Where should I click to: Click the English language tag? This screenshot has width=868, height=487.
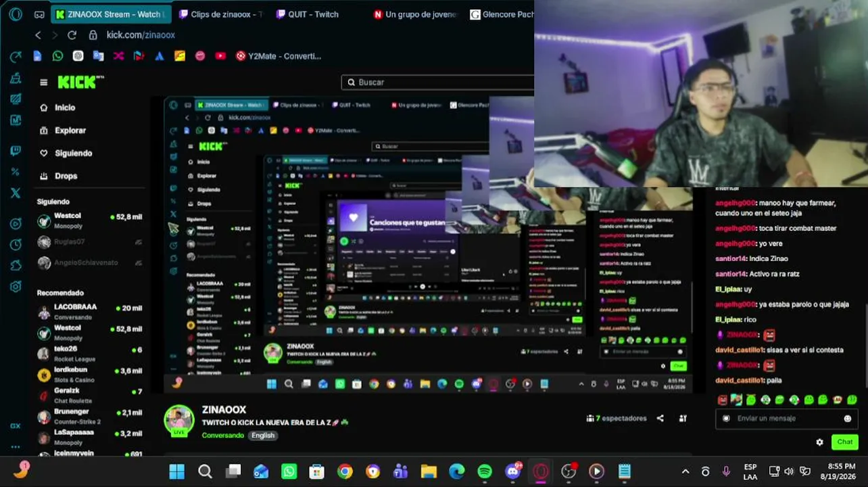[263, 436]
